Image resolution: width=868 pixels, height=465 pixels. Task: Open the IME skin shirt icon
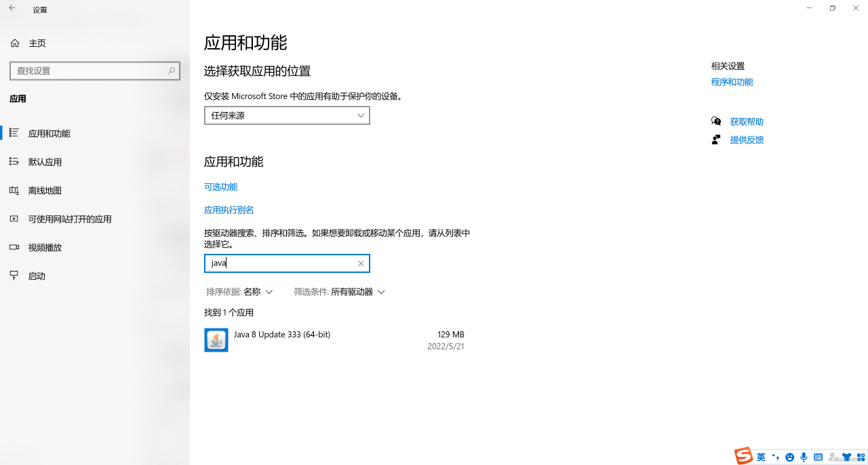tap(846, 457)
